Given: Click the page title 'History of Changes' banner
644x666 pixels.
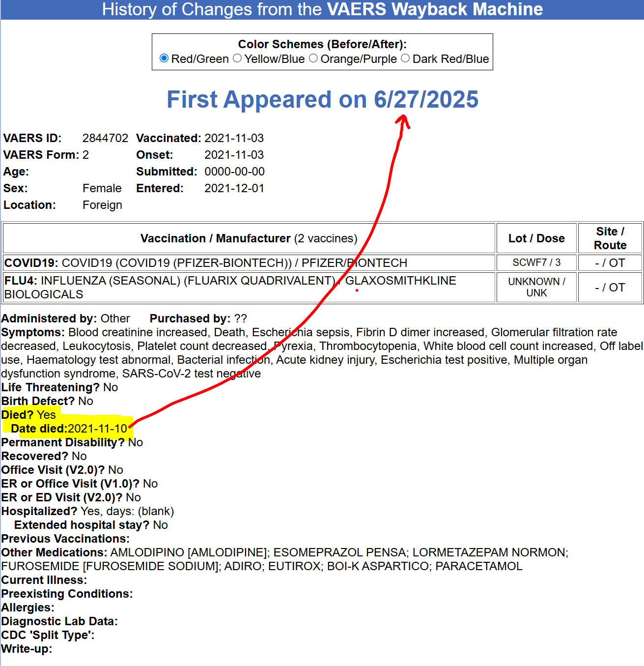Looking at the screenshot, I should pos(322,9).
